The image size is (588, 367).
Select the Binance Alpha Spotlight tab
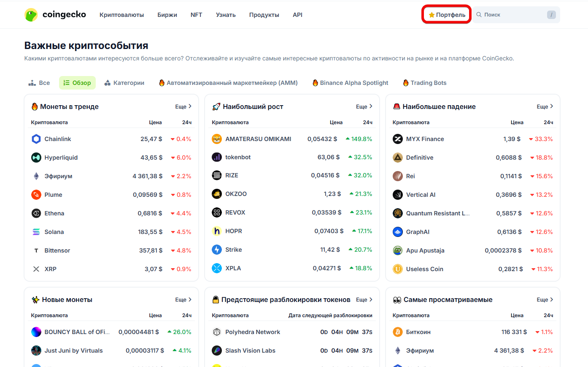pos(350,83)
